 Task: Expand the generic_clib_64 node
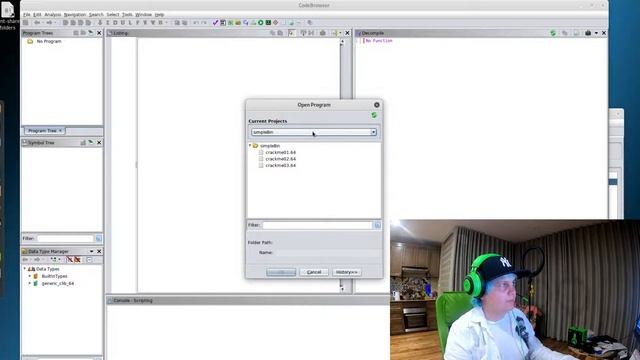point(29,283)
